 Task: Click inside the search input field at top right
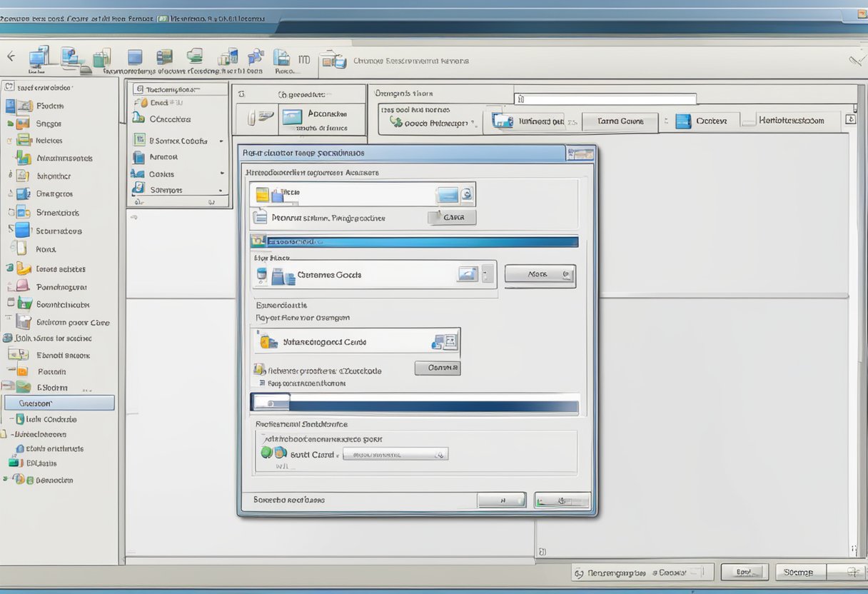pyautogui.click(x=607, y=98)
